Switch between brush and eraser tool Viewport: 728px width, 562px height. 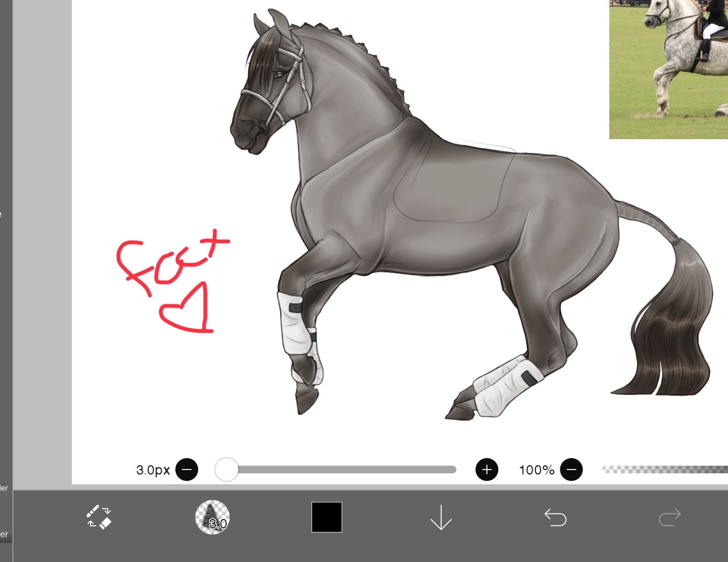click(99, 517)
